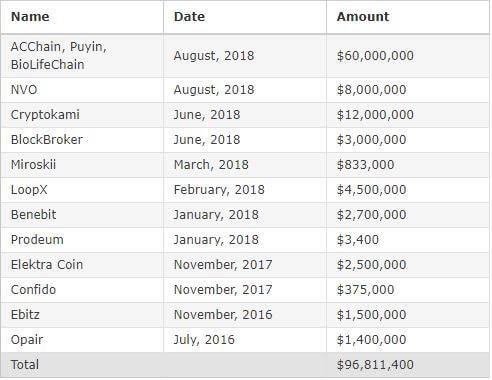Select the Miroskii entry
This screenshot has height=380, width=492.
(x=33, y=165)
